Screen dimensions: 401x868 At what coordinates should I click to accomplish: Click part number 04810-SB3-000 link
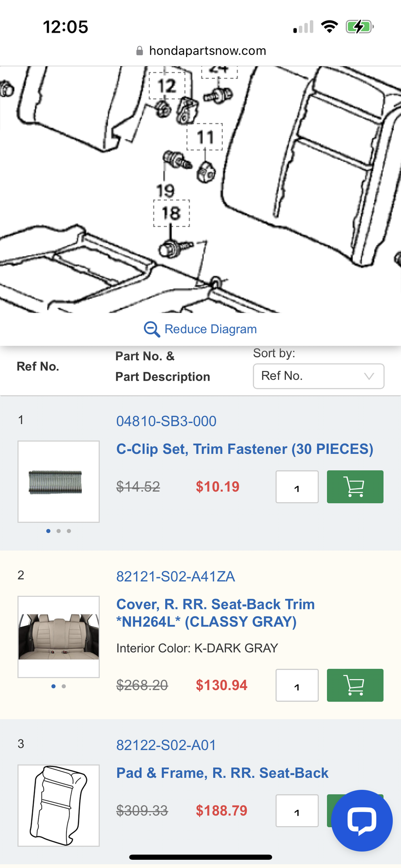[x=166, y=421]
